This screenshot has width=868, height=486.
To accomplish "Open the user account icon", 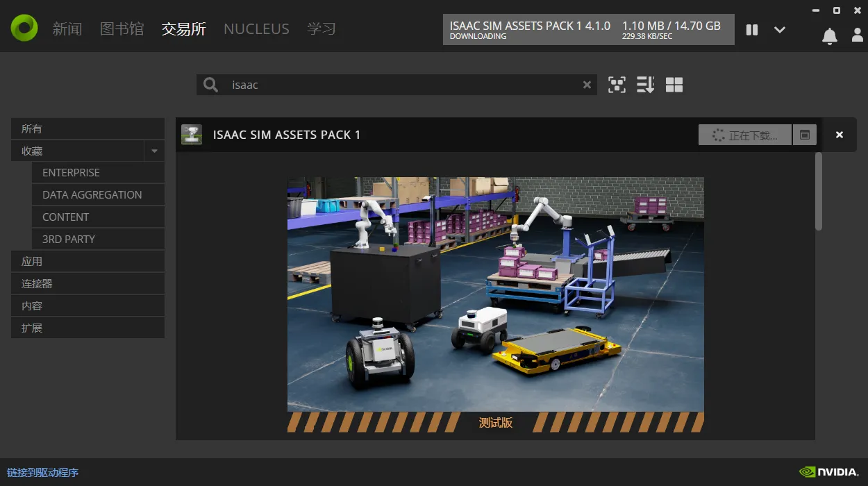I will point(858,35).
